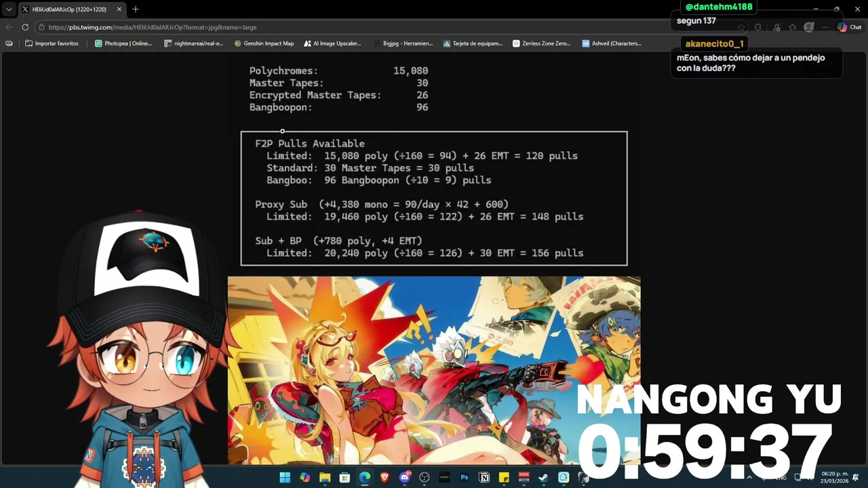This screenshot has width=868, height=488.
Task: Open Brave browser from the taskbar
Action: [384, 478]
